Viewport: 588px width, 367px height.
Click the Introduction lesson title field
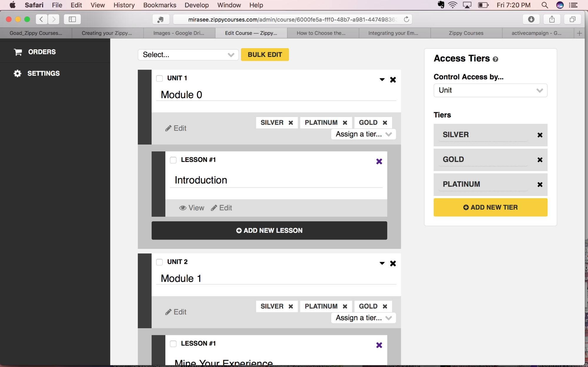tap(276, 180)
